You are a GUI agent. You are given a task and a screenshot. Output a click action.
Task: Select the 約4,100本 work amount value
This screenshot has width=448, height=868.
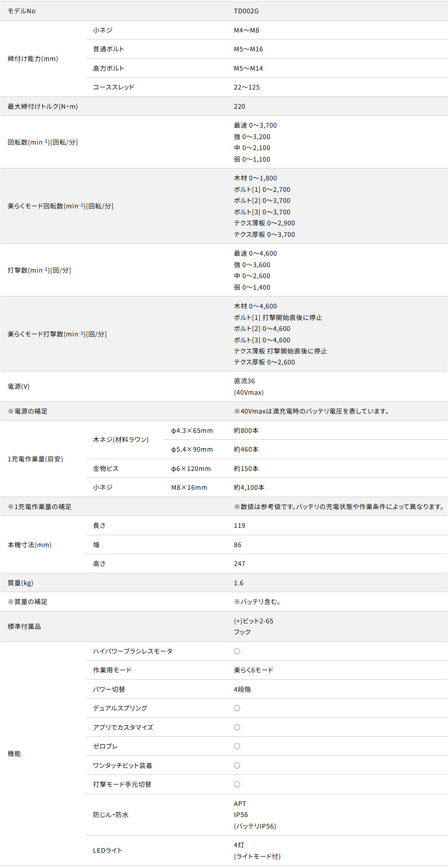tap(249, 487)
